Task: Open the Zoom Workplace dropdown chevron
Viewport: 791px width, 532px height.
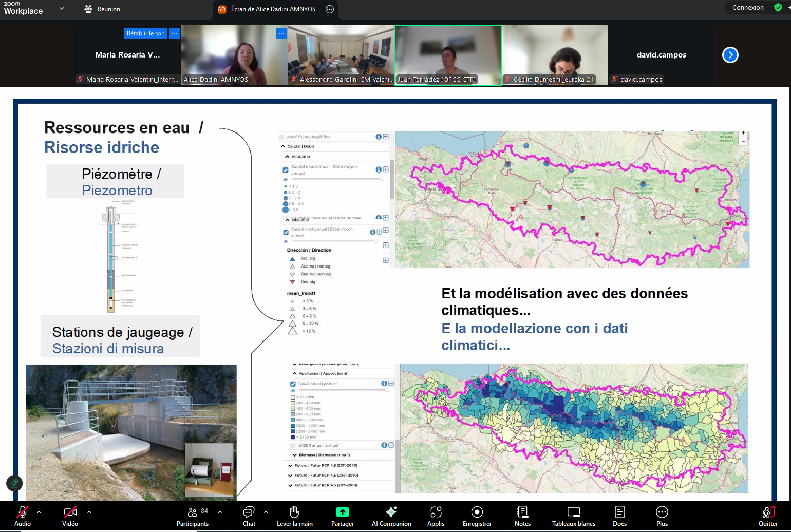Action: pyautogui.click(x=62, y=8)
